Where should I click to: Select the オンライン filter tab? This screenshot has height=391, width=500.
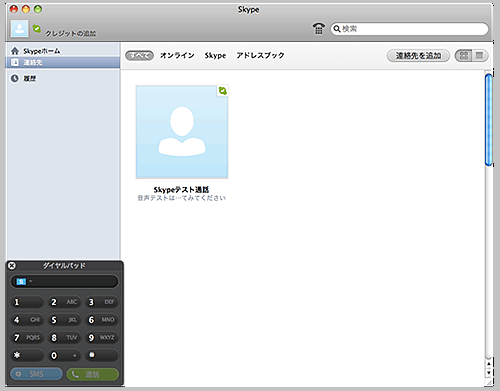pos(177,55)
